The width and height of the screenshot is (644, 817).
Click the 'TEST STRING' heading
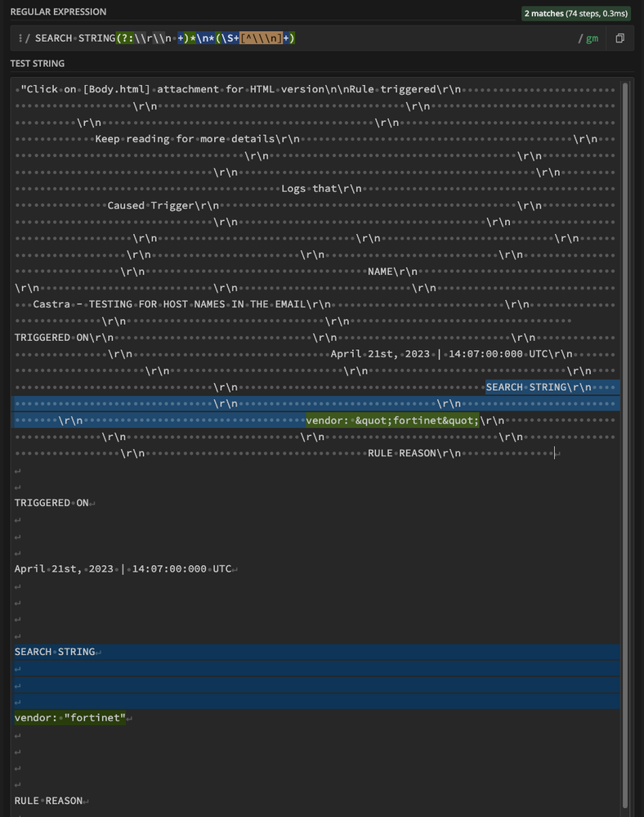38,63
